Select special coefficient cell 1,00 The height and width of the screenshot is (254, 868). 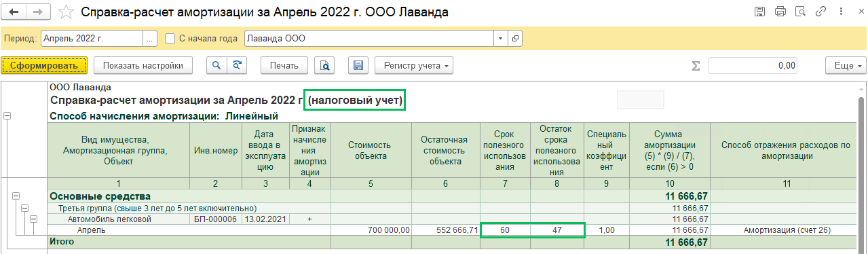607,230
